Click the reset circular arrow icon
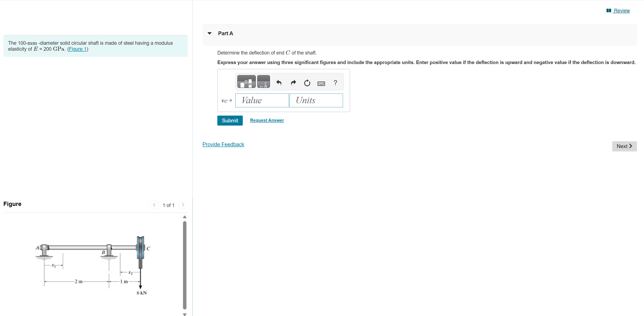 click(x=307, y=83)
